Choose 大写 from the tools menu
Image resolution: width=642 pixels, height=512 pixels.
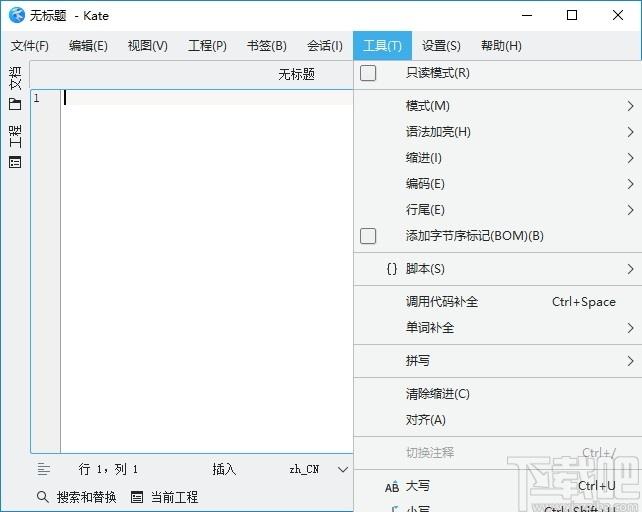[497, 486]
